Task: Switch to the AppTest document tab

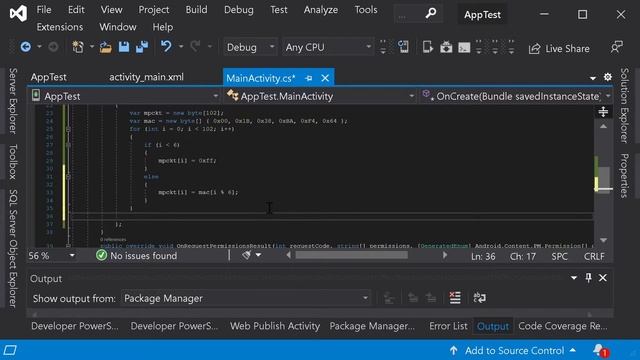Action: point(49,77)
